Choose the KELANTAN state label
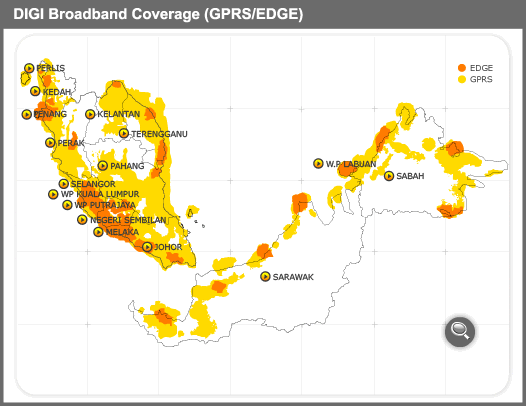 tap(118, 114)
